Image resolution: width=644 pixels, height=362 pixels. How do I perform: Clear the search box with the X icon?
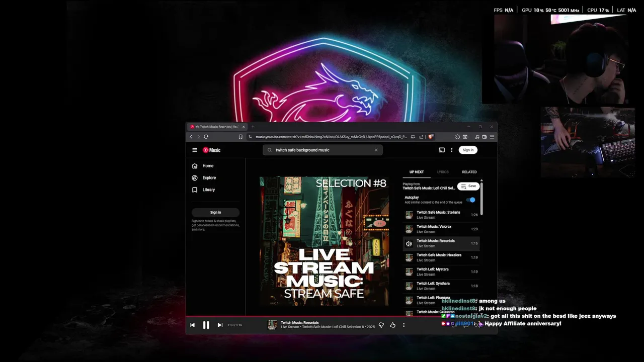click(x=376, y=150)
